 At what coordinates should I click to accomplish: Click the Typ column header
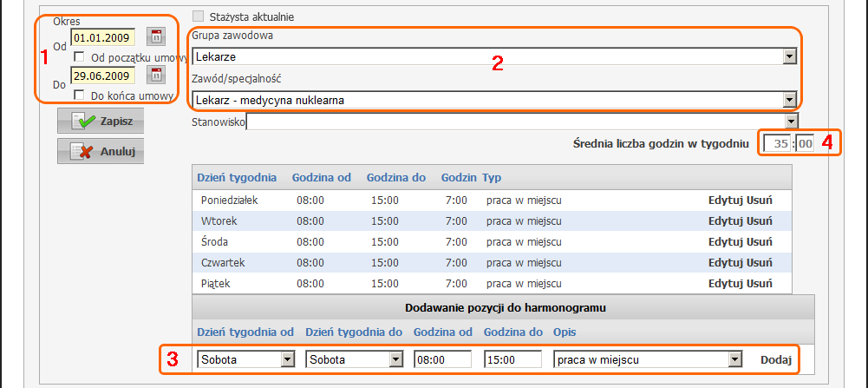coord(492,178)
